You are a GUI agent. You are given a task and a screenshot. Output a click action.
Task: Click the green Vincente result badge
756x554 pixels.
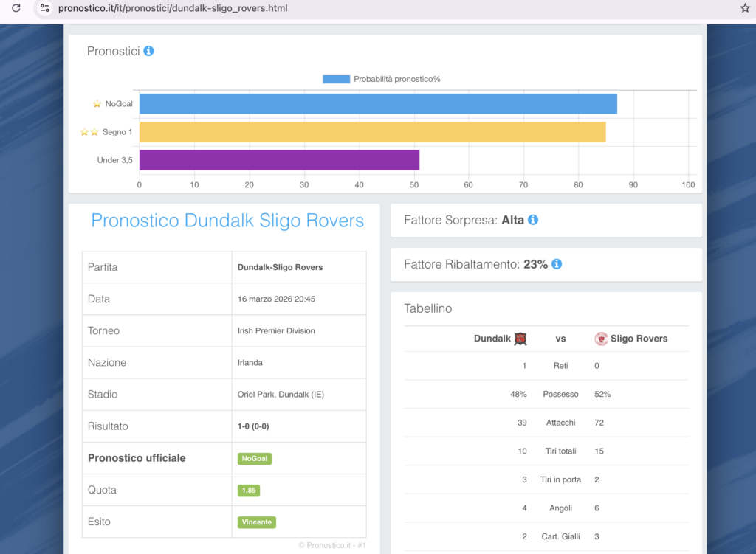[x=256, y=522]
